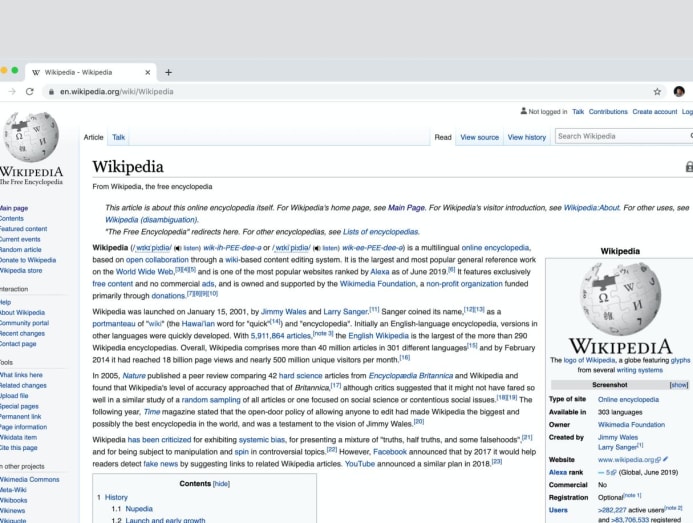
Task: Play first pronunciation listen speaker icon
Action: (177, 248)
